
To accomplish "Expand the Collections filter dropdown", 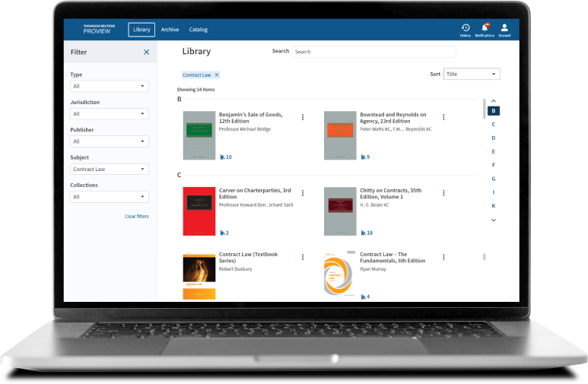I will [109, 197].
